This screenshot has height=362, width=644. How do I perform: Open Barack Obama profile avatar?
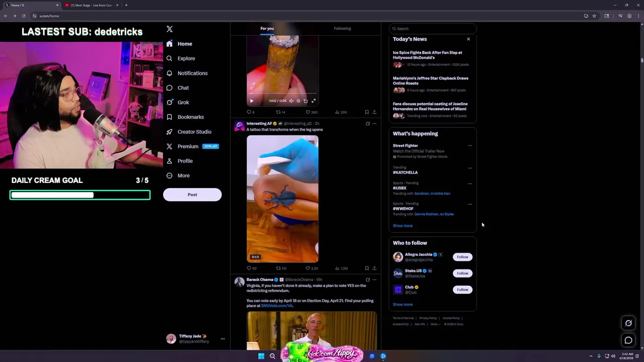(239, 282)
